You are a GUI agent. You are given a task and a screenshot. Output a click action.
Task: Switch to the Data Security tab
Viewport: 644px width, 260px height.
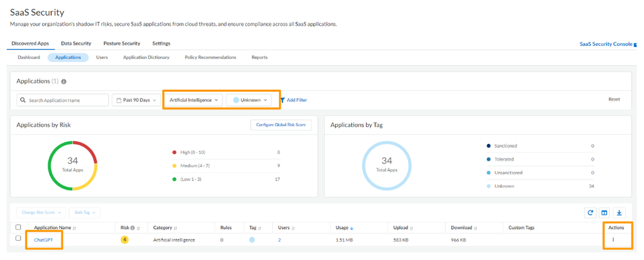pos(76,43)
